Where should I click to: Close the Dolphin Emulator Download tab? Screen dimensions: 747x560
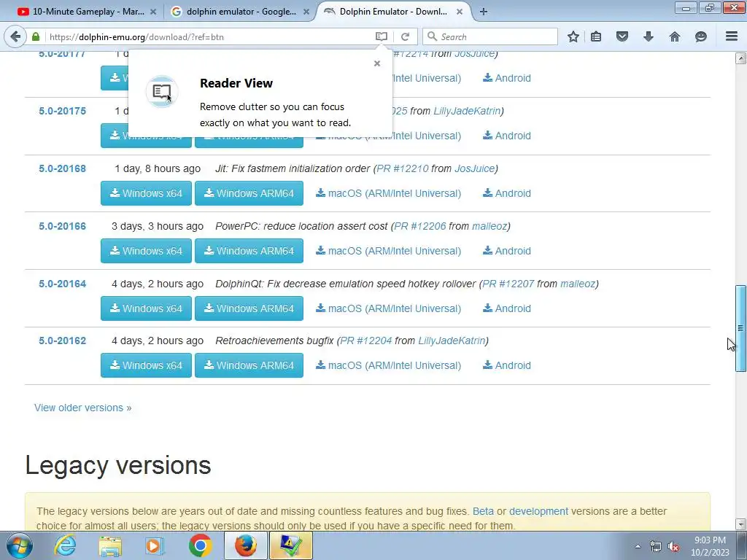coord(460,12)
